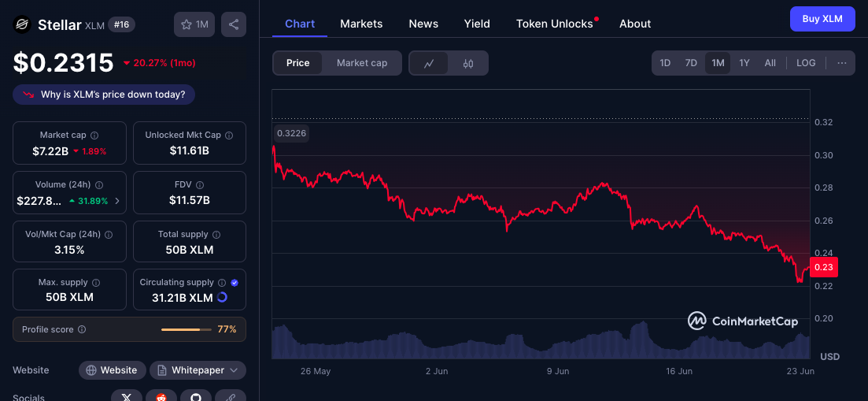Viewport: 868px width, 401px height.
Task: Click the circulating supply progress ring
Action: click(222, 298)
